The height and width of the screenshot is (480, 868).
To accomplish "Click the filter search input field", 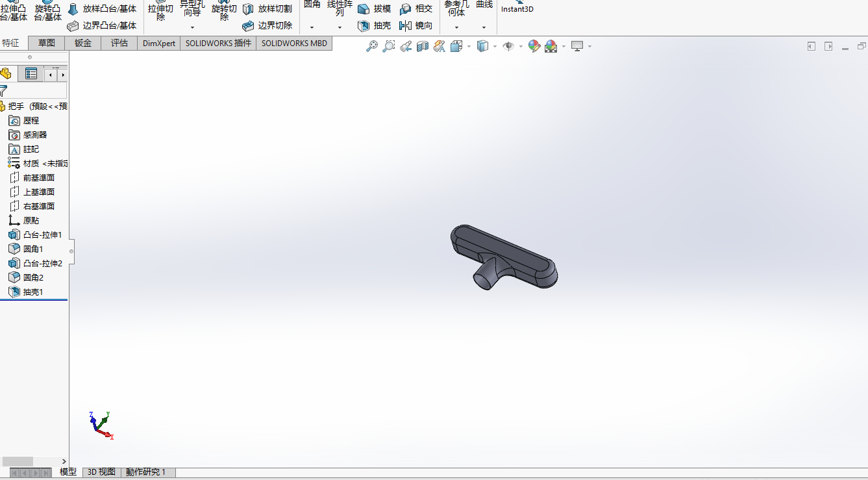I will point(38,91).
